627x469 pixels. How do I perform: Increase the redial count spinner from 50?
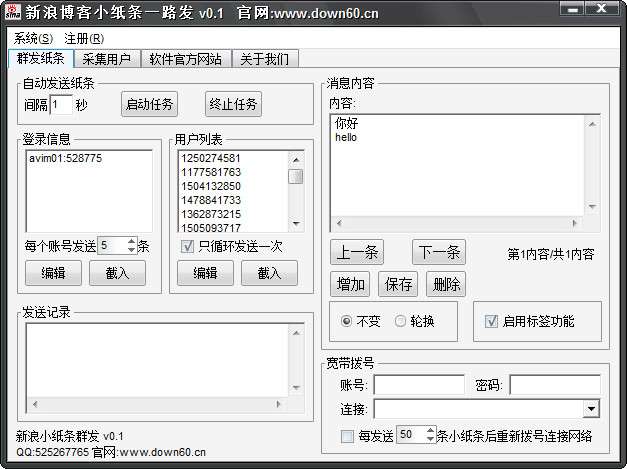click(x=430, y=431)
